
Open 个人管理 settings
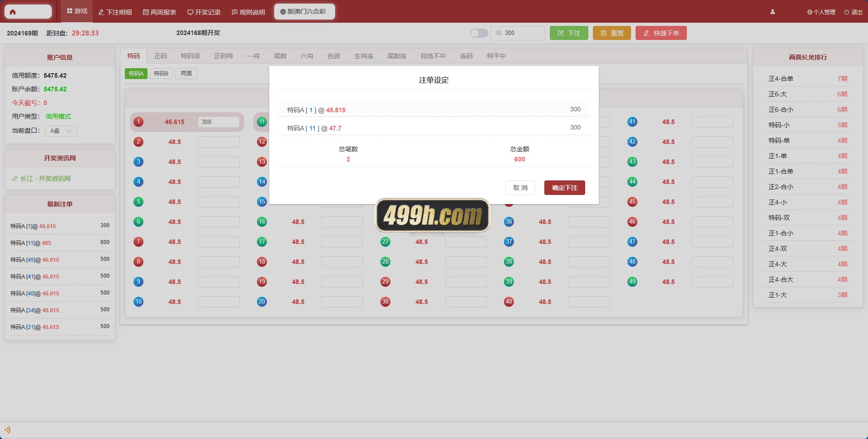[x=821, y=12]
